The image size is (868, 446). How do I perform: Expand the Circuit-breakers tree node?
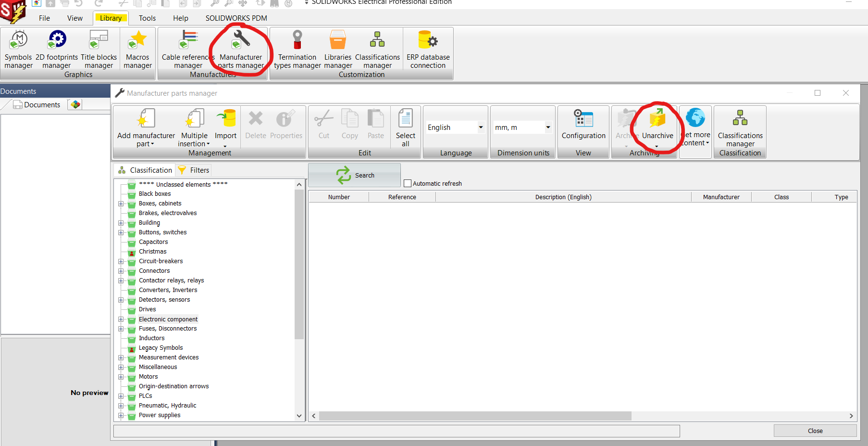pyautogui.click(x=121, y=261)
